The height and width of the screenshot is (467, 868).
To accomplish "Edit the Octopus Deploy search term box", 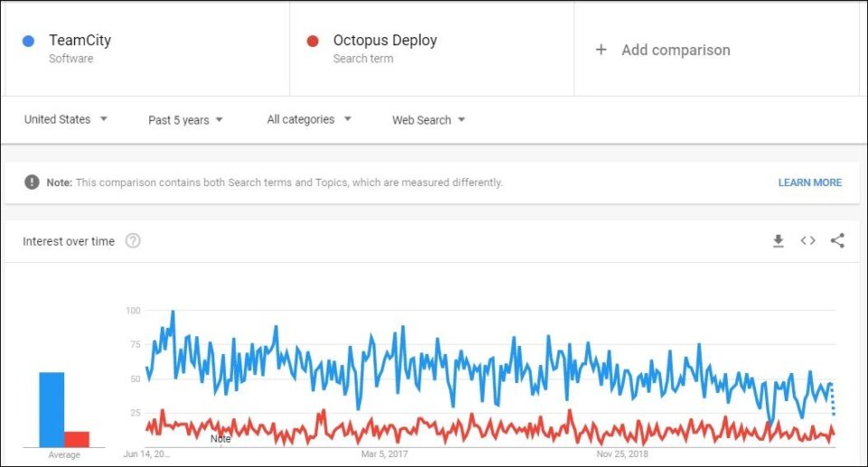I will [432, 49].
